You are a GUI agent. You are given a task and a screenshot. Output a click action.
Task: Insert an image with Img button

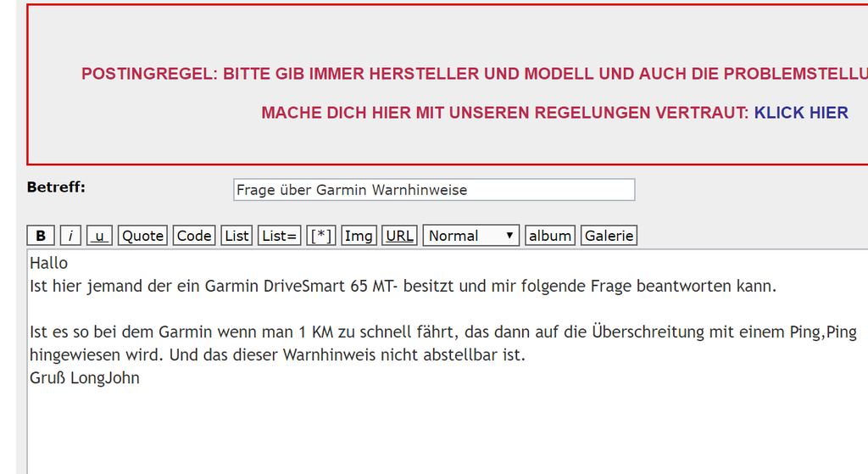(x=359, y=236)
